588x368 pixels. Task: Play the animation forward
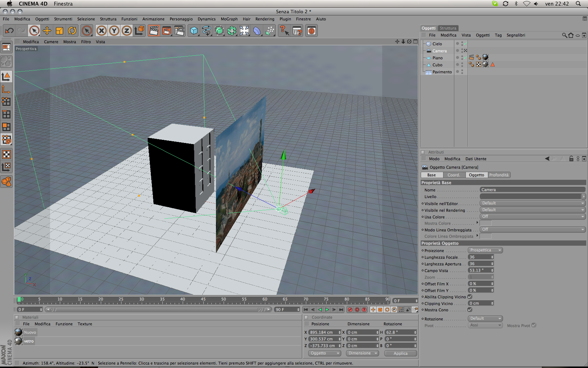point(327,309)
